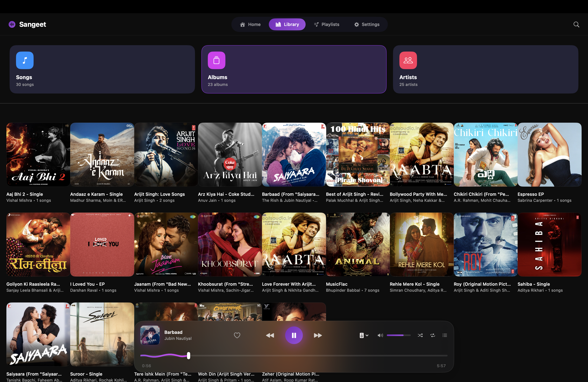Click Suroor - Single title
This screenshot has height=382, width=588.
pos(86,374)
